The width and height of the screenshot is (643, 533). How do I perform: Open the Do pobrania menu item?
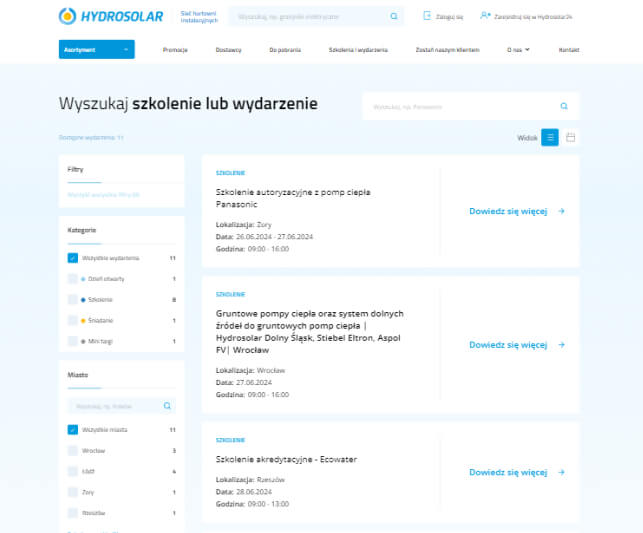pyautogui.click(x=285, y=50)
